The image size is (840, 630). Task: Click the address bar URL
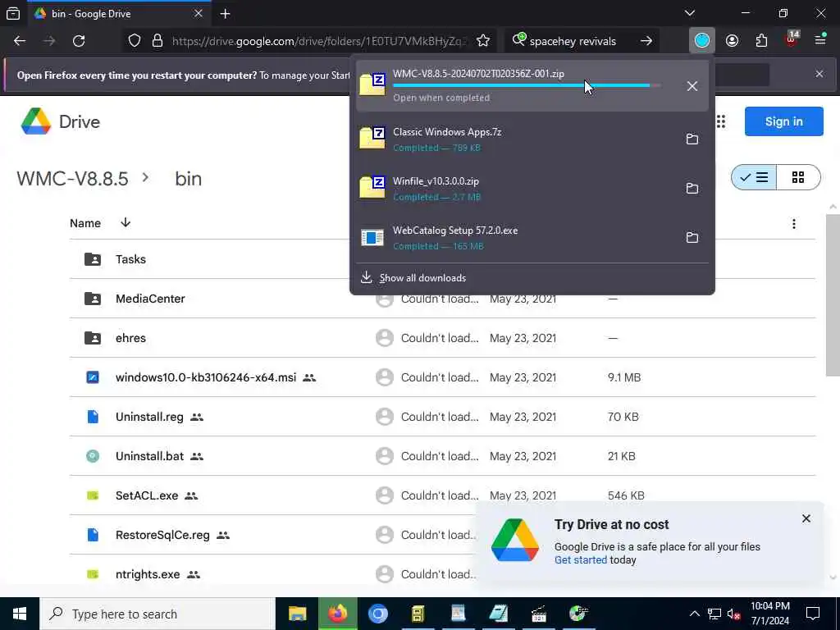click(x=319, y=41)
